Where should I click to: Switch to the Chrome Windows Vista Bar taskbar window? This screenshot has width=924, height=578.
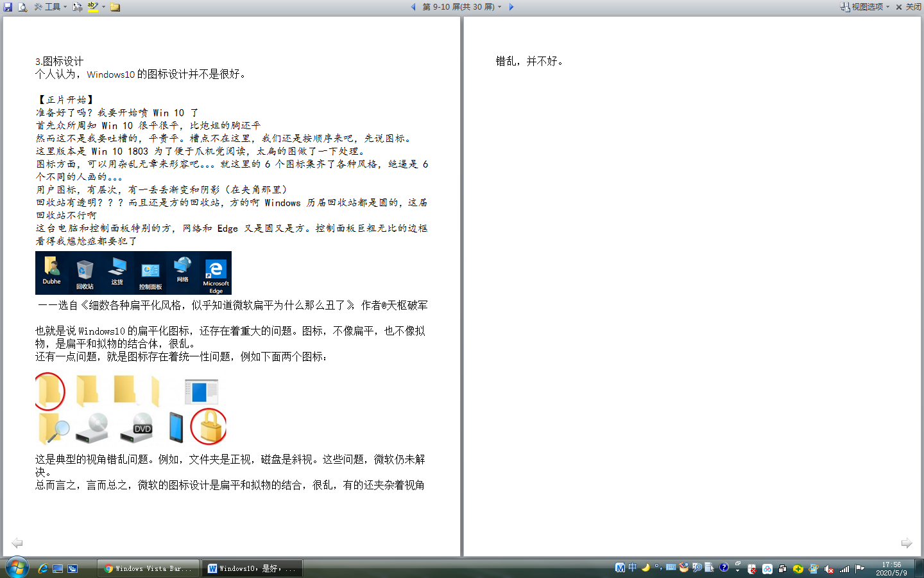point(148,568)
